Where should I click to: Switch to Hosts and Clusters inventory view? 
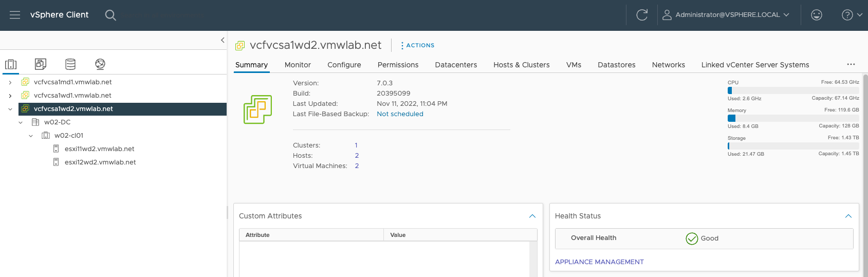coord(11,64)
